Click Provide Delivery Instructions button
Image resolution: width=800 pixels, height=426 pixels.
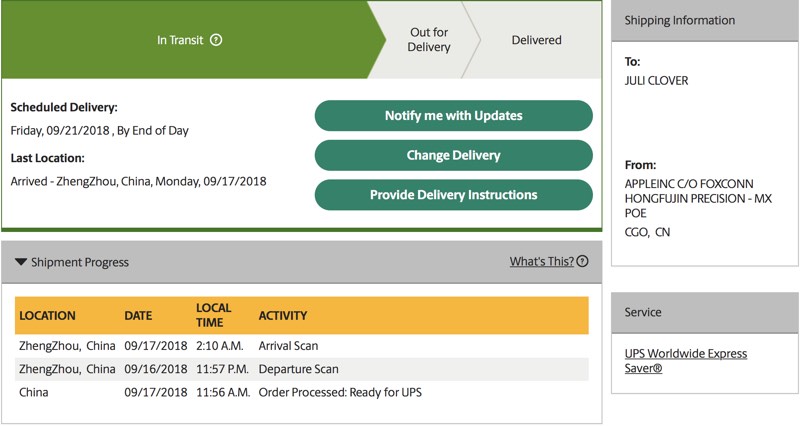click(453, 195)
